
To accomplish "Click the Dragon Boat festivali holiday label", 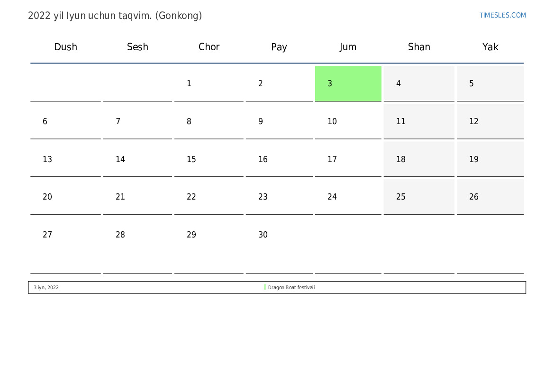I will 291,287.
